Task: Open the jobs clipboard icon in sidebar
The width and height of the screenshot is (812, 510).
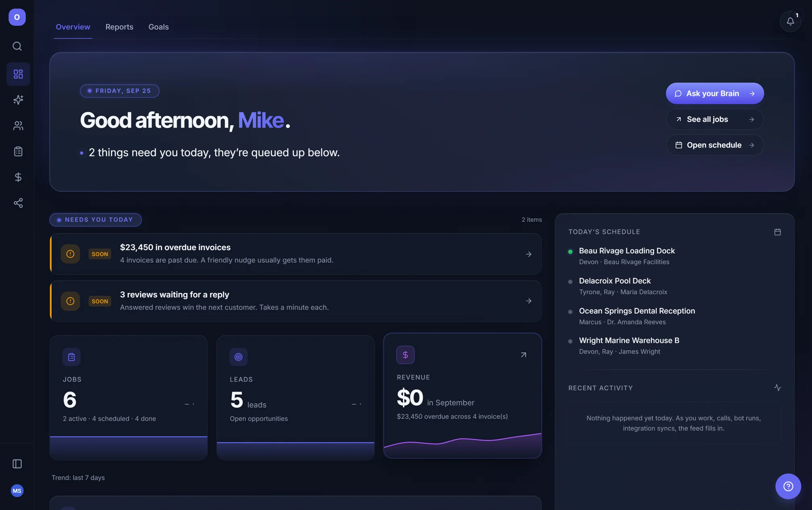Action: click(18, 151)
